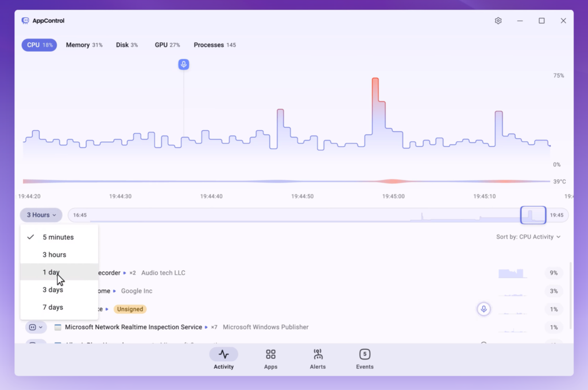Click the timeline range selector handle
This screenshot has width=588, height=390.
[x=533, y=215]
